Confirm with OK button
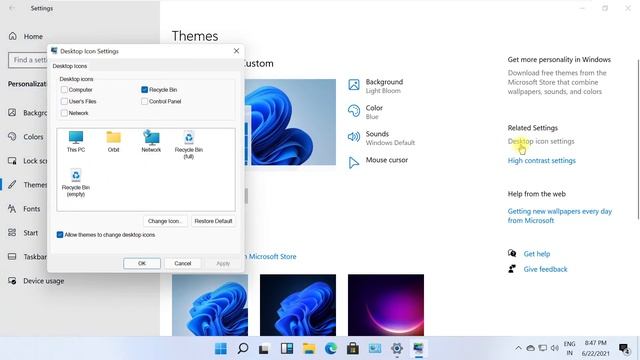The height and width of the screenshot is (360, 640). [x=142, y=263]
